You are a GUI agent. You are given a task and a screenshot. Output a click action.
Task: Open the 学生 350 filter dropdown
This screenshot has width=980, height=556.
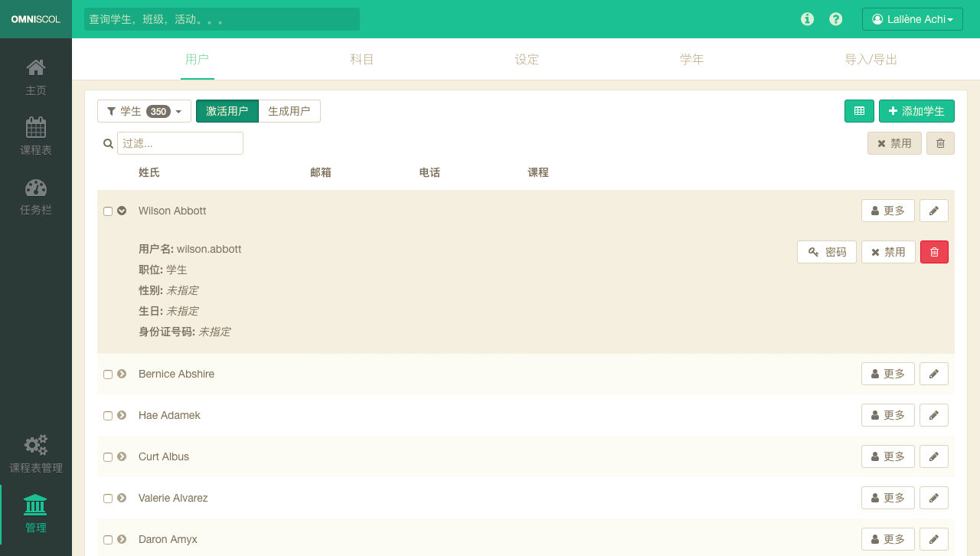[x=144, y=111]
